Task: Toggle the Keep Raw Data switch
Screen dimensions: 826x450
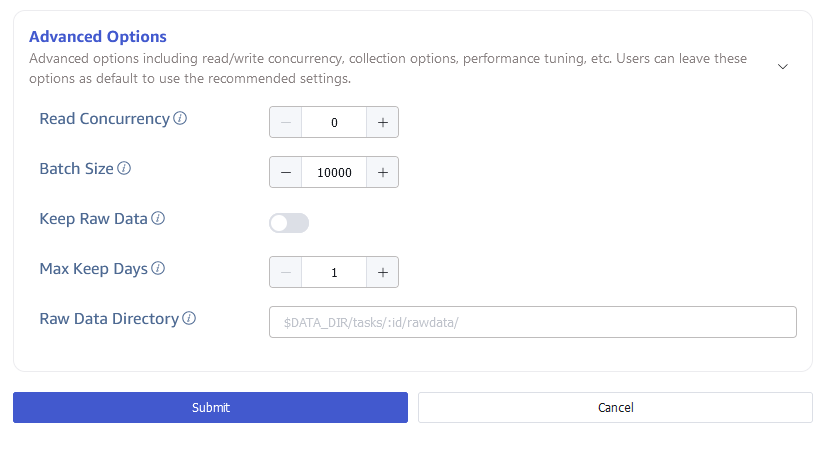Action: tap(289, 223)
